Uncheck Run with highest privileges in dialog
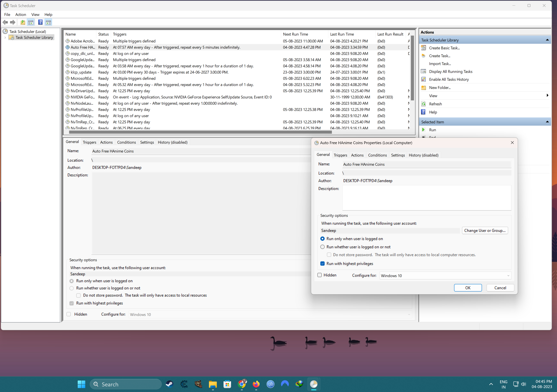The width and height of the screenshot is (557, 392). [x=322, y=263]
